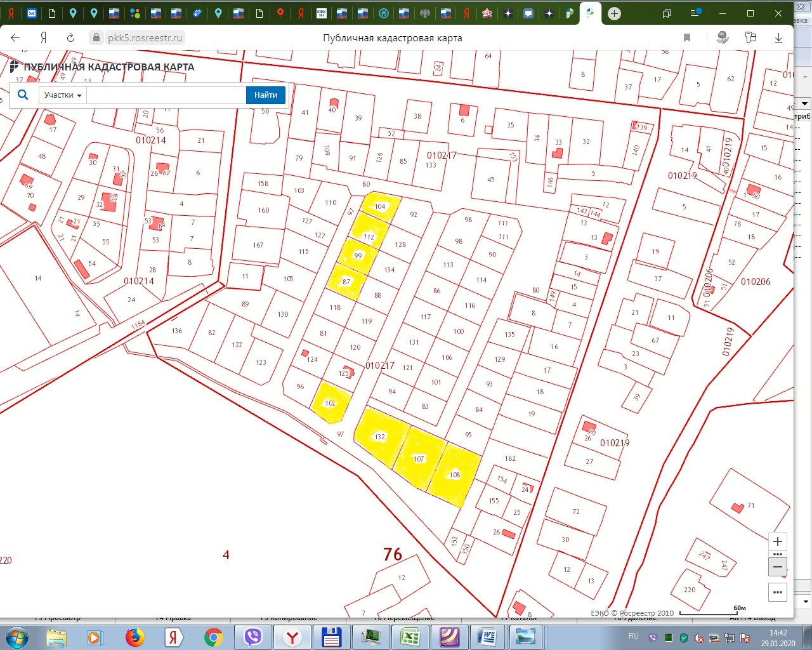
Task: Bookmark this page with the flag icon
Action: 686,38
